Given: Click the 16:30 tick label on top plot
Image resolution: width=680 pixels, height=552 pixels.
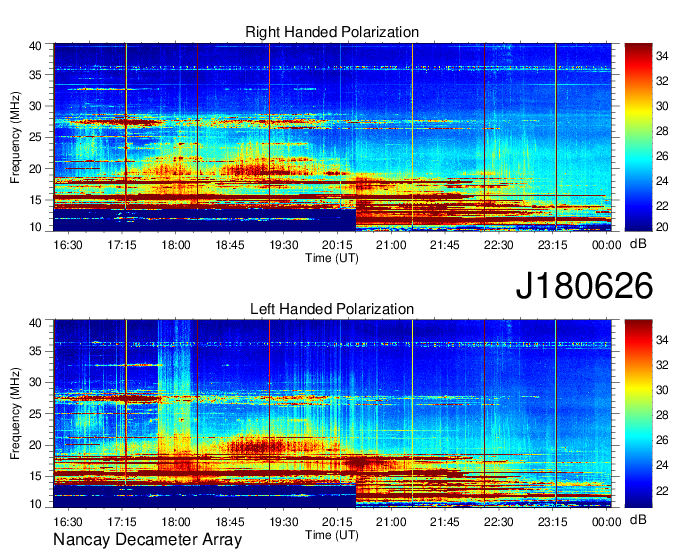Looking at the screenshot, I should coord(68,245).
